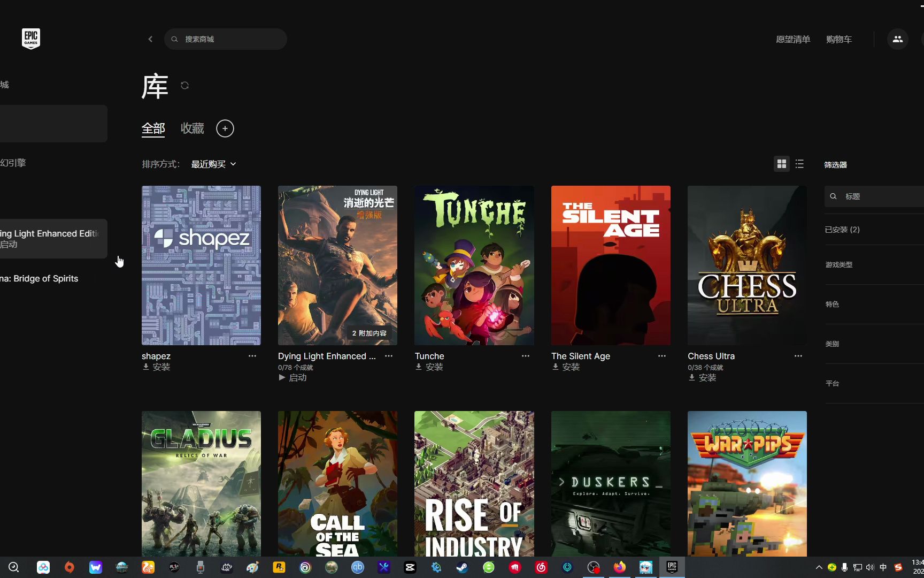Open qBittorrent from the taskbar
This screenshot has height=578, width=924.
point(358,567)
